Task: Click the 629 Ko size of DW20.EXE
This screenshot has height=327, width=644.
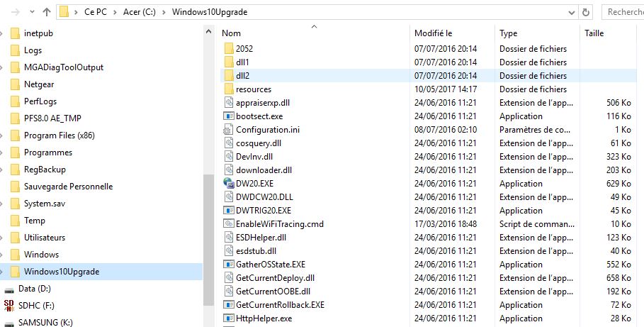Action: pos(618,184)
